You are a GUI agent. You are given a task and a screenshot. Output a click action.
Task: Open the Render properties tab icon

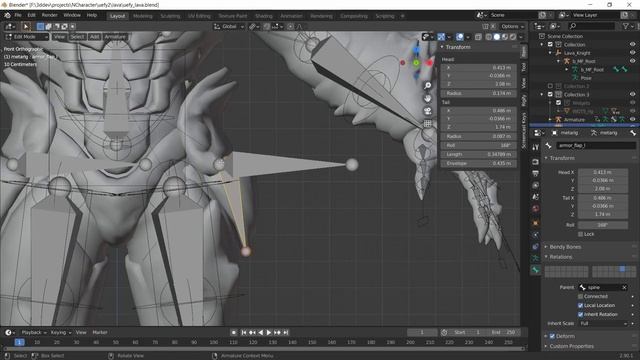click(536, 162)
